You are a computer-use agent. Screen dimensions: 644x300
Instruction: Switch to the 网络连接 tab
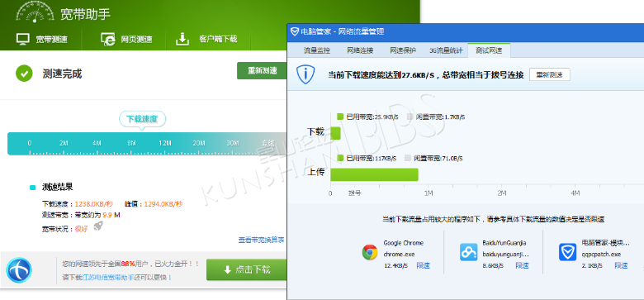(360, 50)
